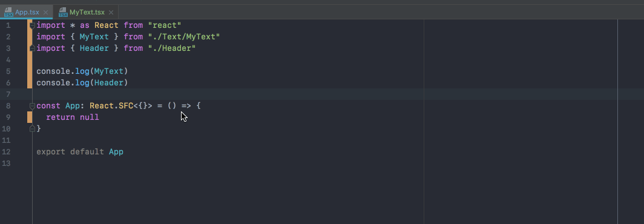Click line number 12 in the gutter
This screenshot has height=224, width=644.
pyautogui.click(x=6, y=152)
